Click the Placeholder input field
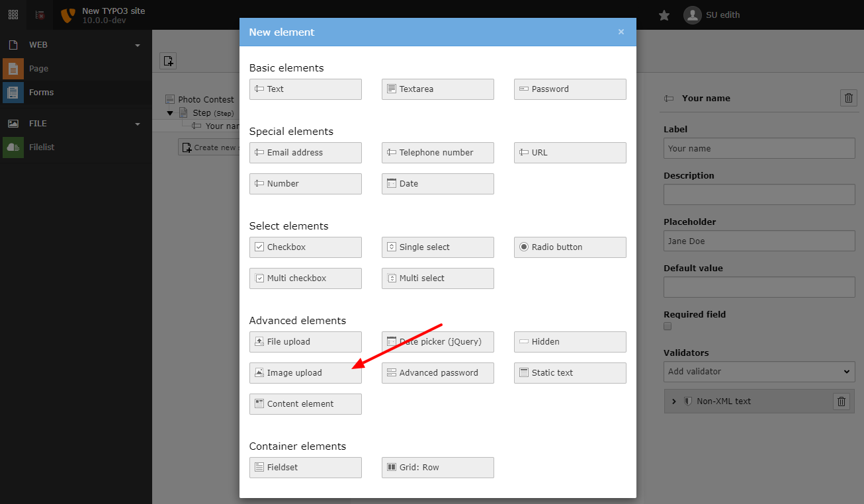The height and width of the screenshot is (504, 864). [x=759, y=241]
